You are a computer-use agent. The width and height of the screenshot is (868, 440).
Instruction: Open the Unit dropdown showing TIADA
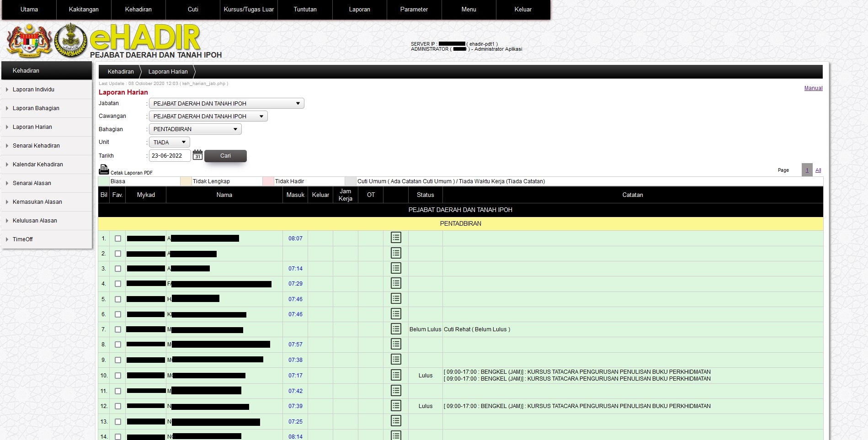point(169,142)
